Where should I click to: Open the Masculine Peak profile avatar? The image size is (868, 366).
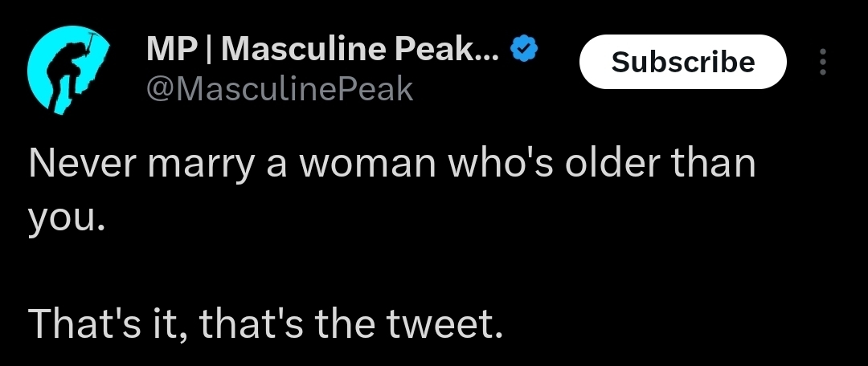pos(68,71)
